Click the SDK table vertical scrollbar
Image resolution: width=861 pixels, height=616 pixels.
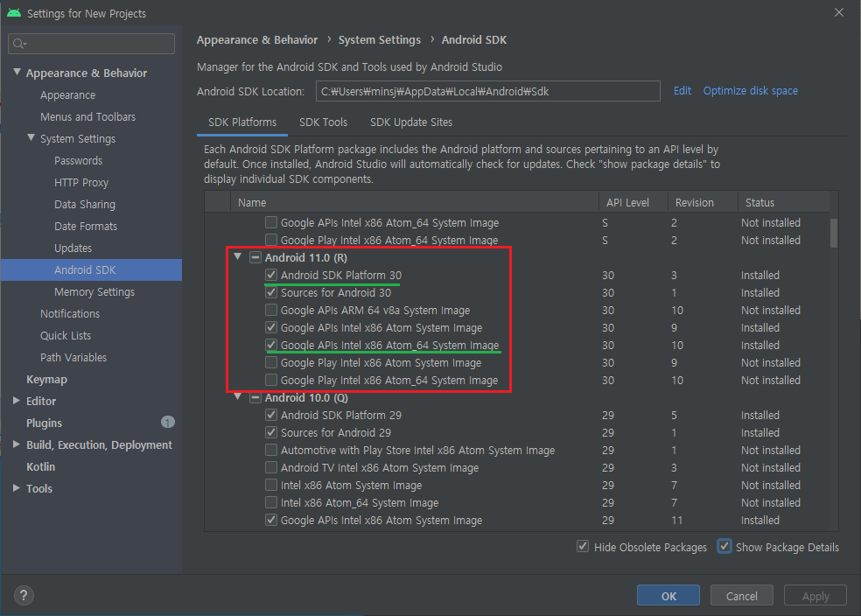834,234
